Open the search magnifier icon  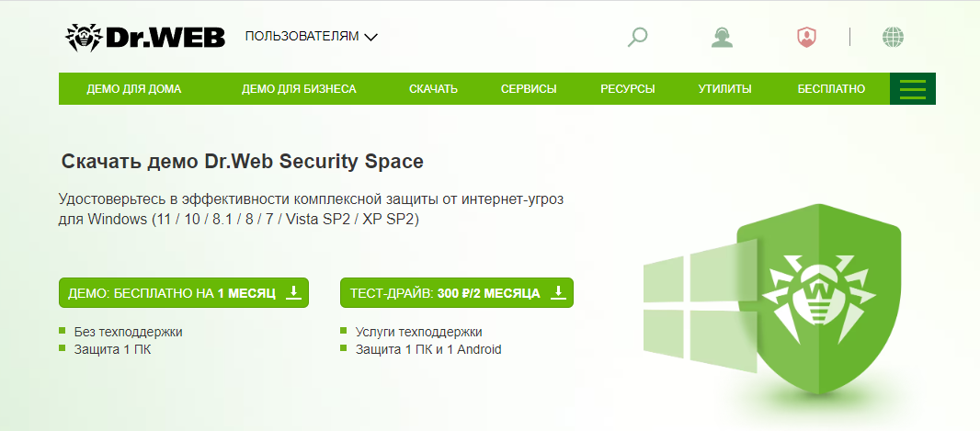click(637, 37)
